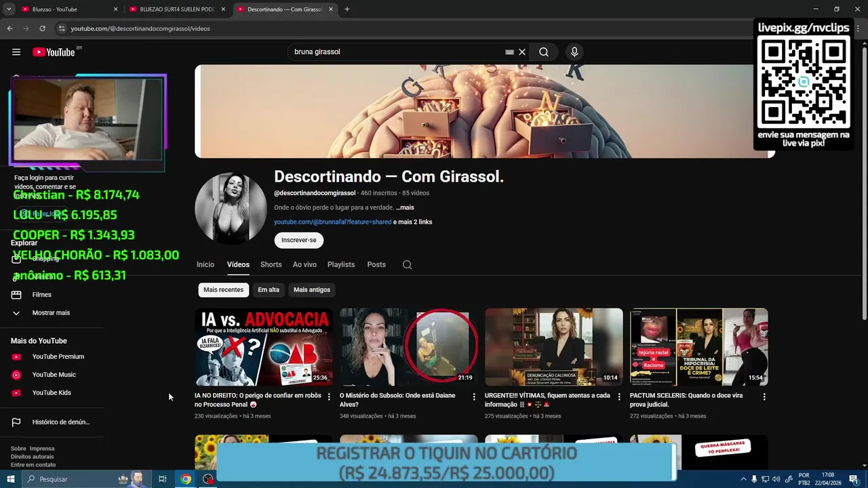Open YouTube Kids in sidebar

pyautogui.click(x=52, y=393)
